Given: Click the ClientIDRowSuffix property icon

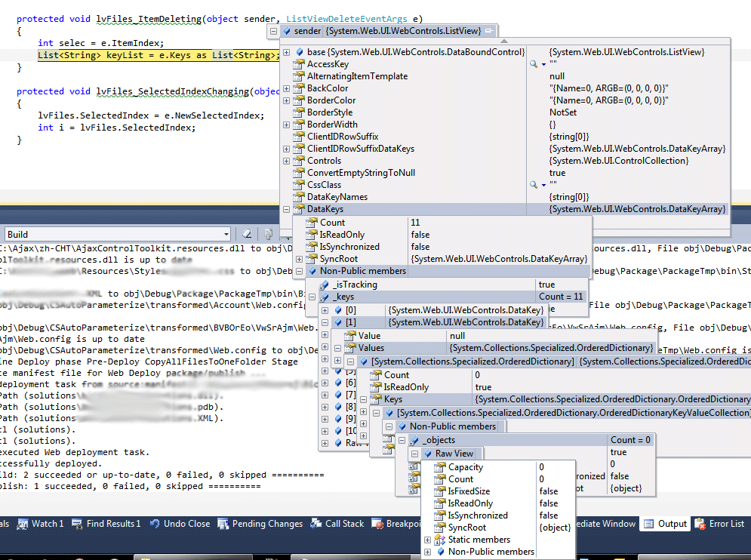Looking at the screenshot, I should pyautogui.click(x=299, y=136).
